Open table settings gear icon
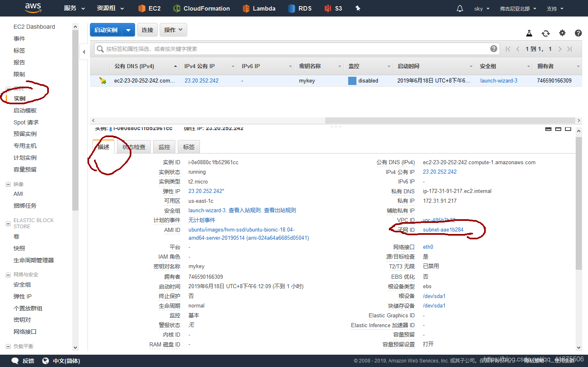The image size is (588, 367). coord(562,33)
